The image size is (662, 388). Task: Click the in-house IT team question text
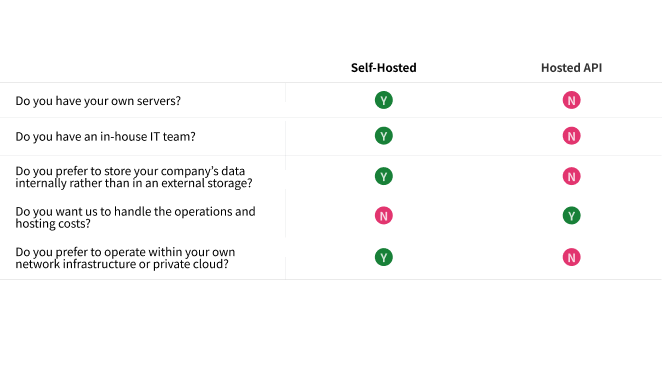click(105, 136)
